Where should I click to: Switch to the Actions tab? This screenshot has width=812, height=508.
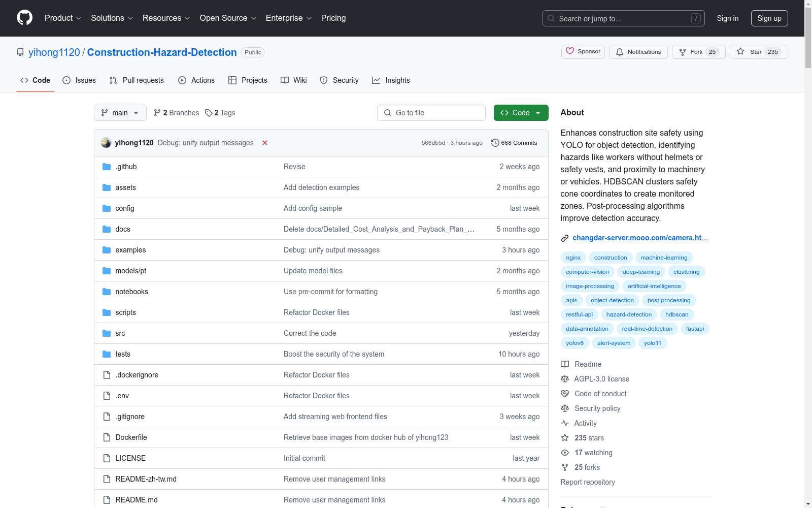[x=196, y=80]
